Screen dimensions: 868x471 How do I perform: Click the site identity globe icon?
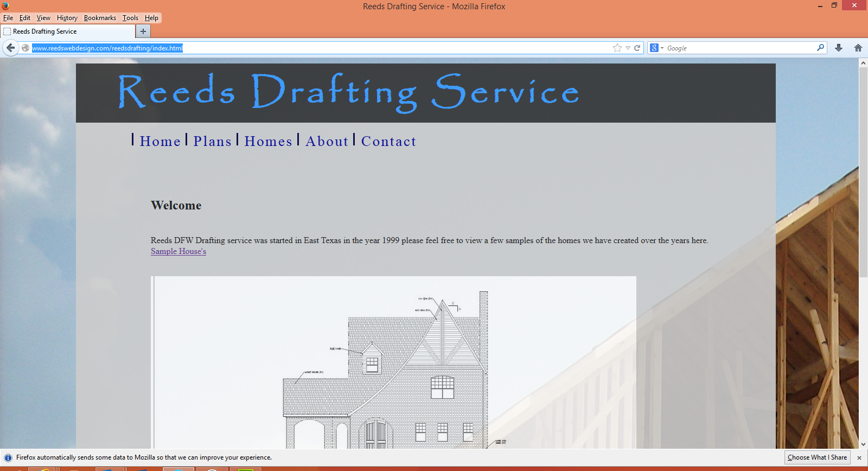pos(25,48)
